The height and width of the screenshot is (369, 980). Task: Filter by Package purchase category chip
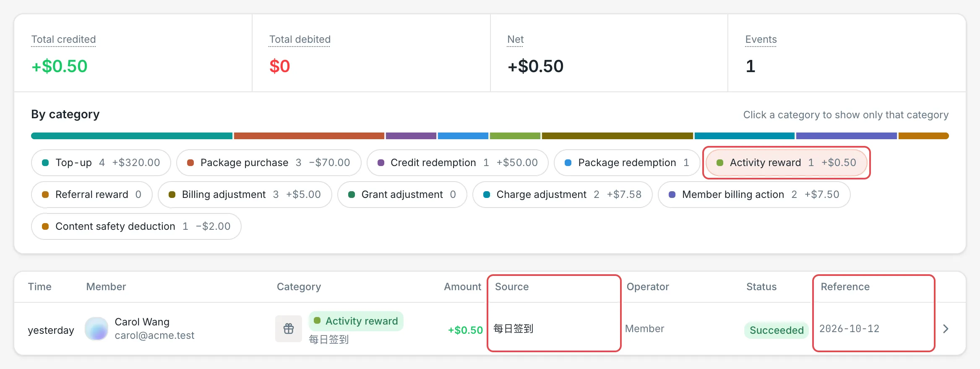268,163
